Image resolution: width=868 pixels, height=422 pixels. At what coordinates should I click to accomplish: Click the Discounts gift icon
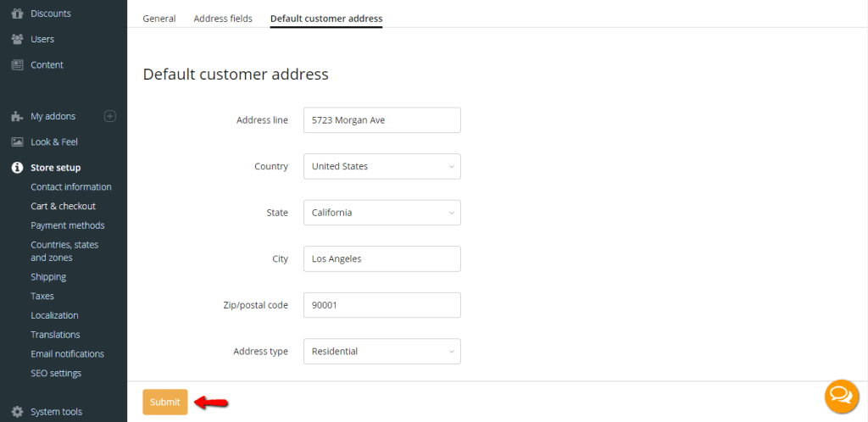pyautogui.click(x=17, y=14)
